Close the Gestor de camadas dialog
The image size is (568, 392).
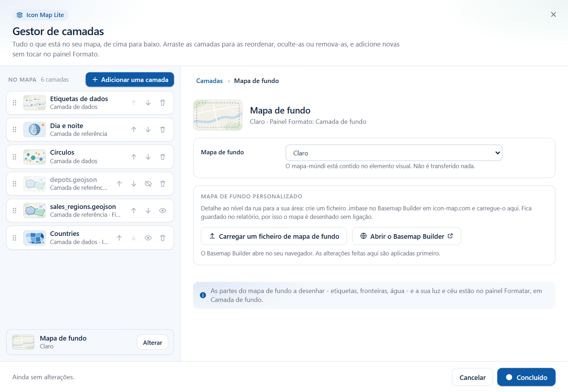tap(553, 15)
